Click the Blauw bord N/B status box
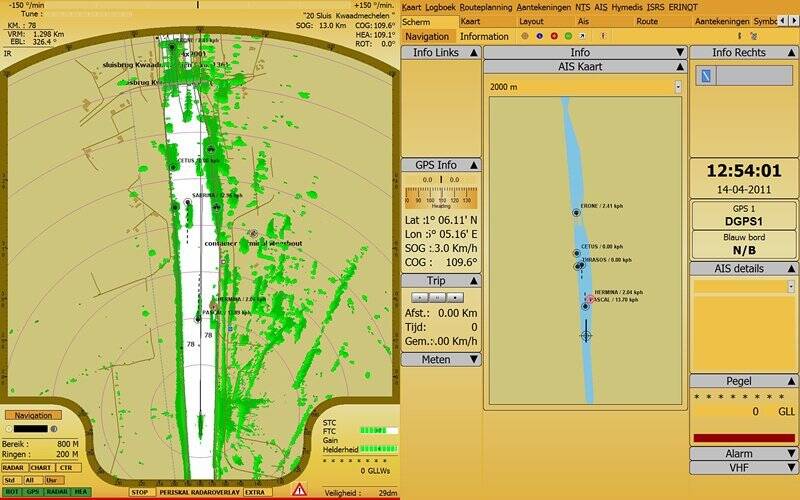 point(743,246)
